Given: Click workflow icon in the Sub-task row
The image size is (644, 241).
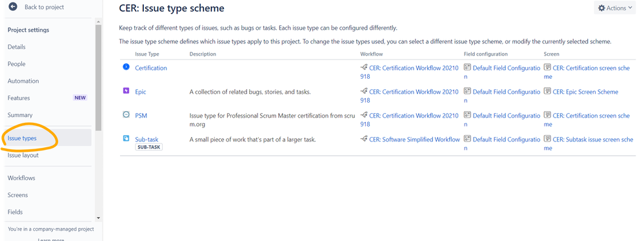Looking at the screenshot, I should [x=364, y=139].
